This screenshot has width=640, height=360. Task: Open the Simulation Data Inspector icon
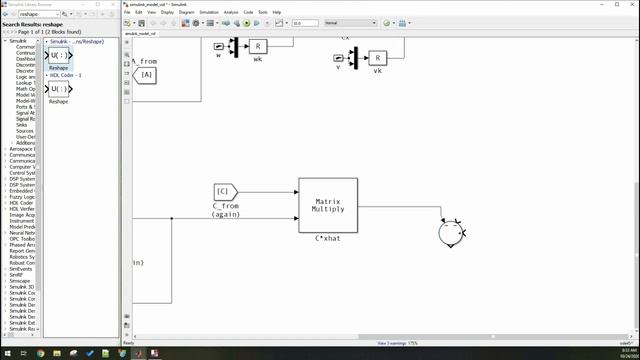pyautogui.click(x=279, y=23)
